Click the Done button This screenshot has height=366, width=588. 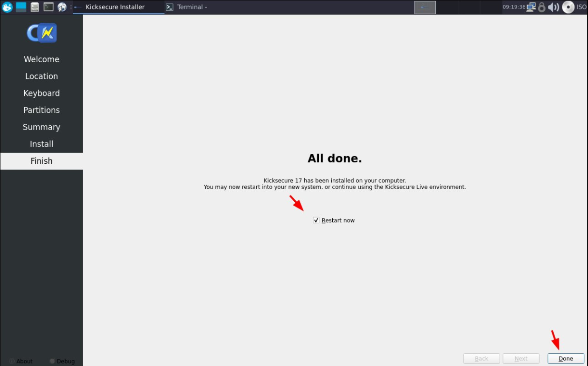click(566, 358)
